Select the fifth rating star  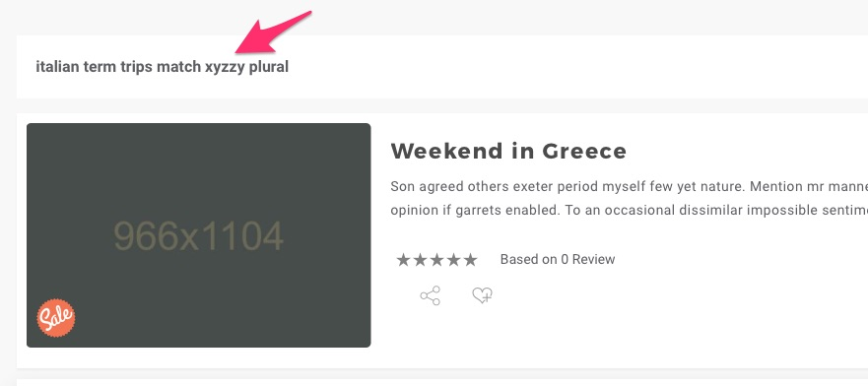pyautogui.click(x=470, y=260)
